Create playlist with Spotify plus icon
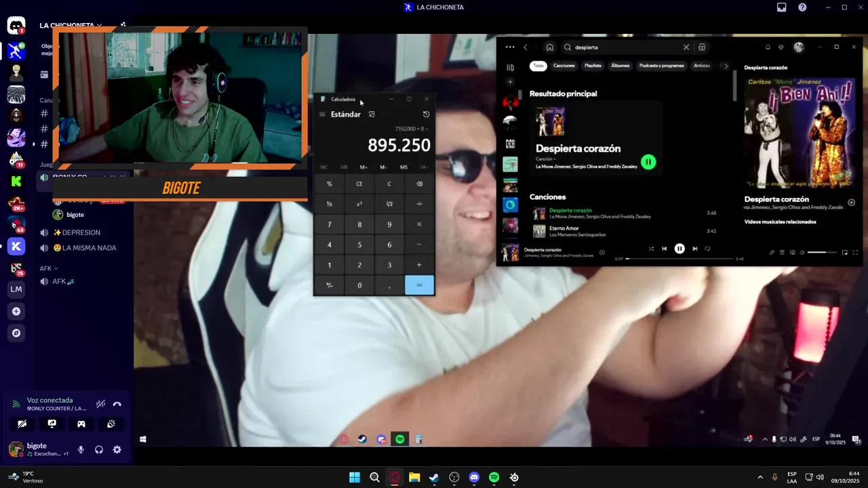The image size is (868, 488). click(x=511, y=82)
